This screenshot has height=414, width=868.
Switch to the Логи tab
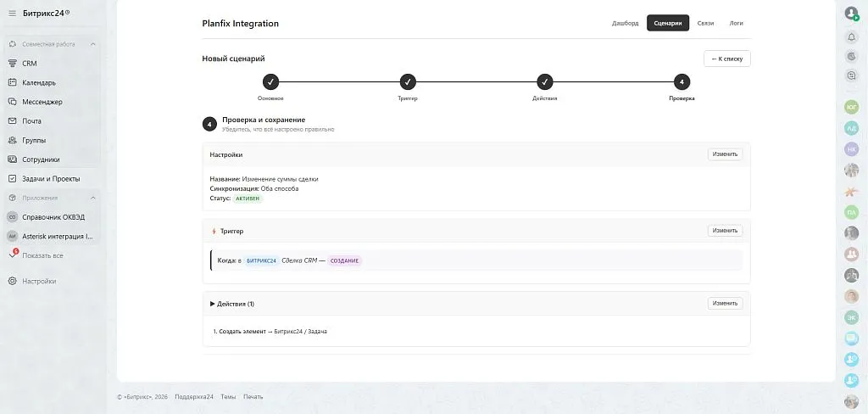737,23
